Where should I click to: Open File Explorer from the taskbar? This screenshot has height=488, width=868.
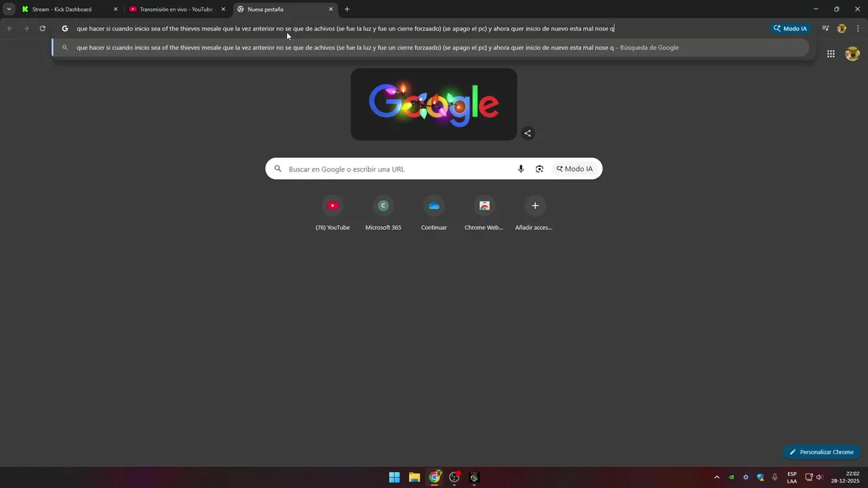coord(414,477)
